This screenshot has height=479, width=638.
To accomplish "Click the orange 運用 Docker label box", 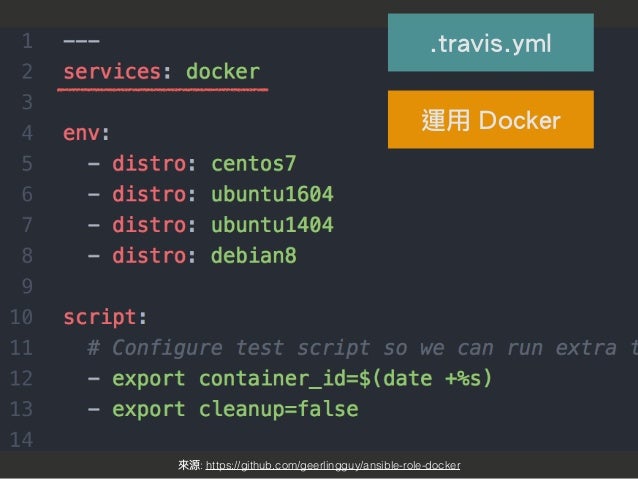I will [x=491, y=120].
